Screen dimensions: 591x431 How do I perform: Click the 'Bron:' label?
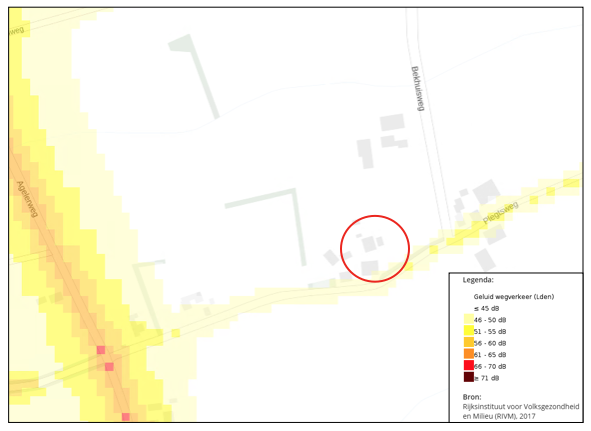(x=472, y=397)
